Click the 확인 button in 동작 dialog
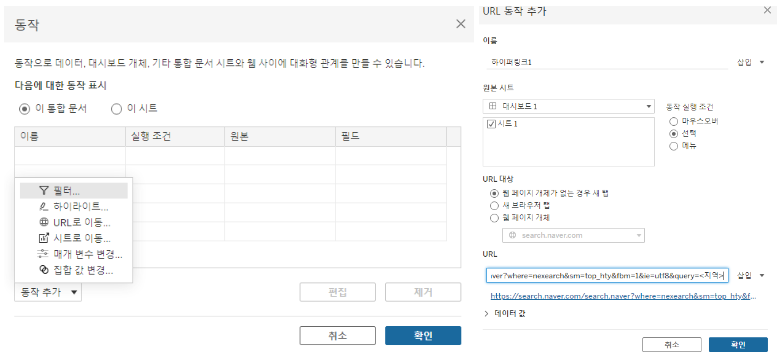This screenshot has width=784, height=360. point(423,336)
